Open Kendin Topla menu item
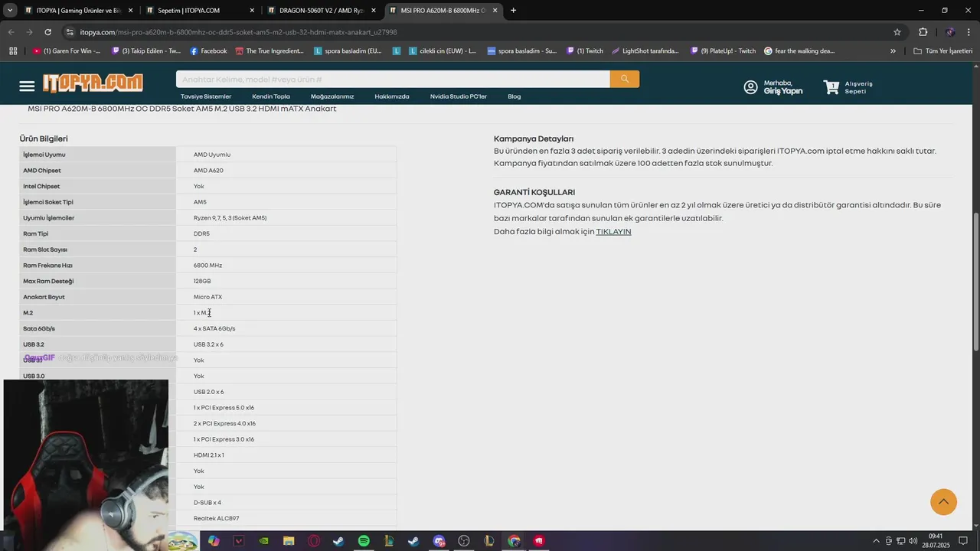This screenshot has height=551, width=980. (271, 96)
